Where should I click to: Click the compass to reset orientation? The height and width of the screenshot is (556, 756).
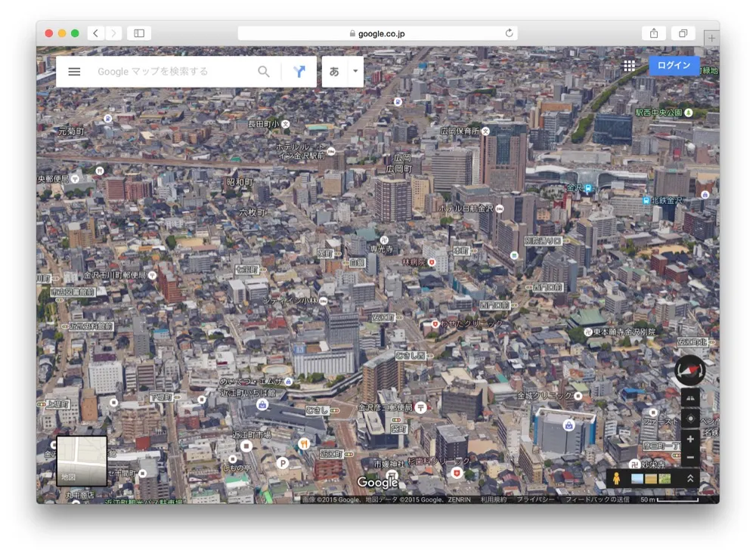point(689,370)
